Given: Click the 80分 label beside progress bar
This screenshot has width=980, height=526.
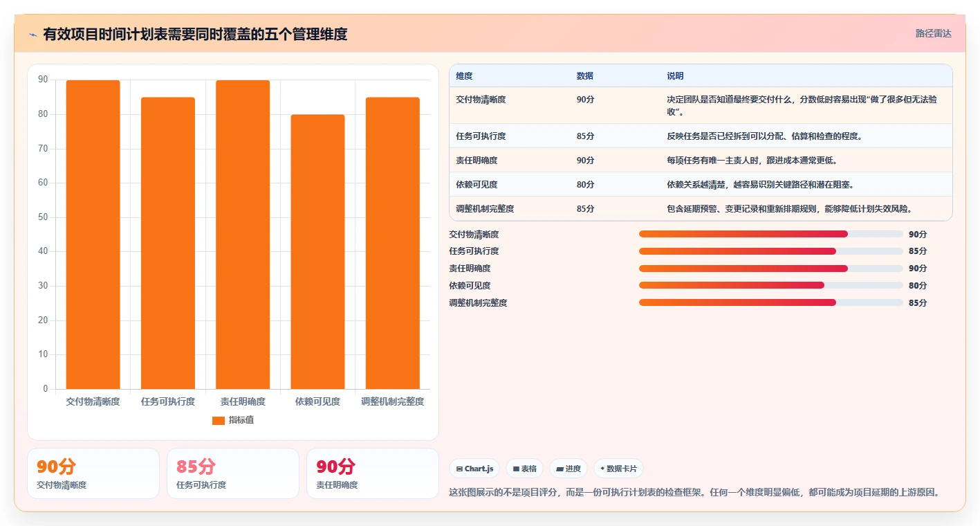Looking at the screenshot, I should click(x=918, y=285).
